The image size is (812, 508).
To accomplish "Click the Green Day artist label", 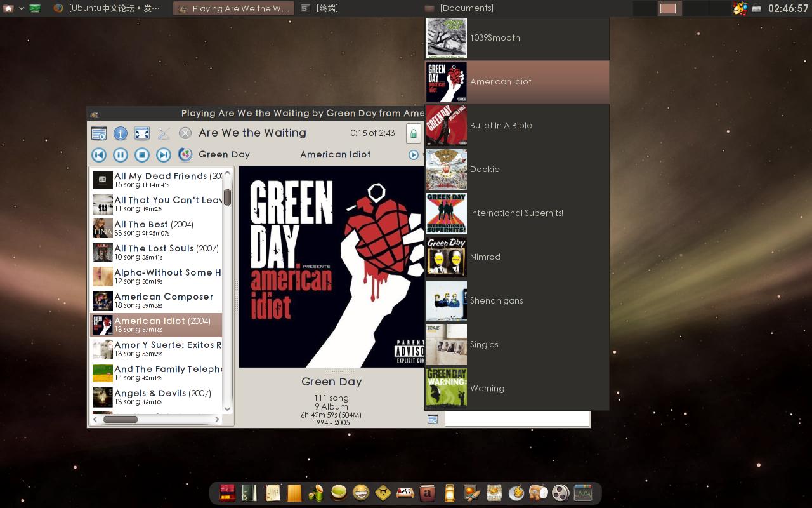I will point(224,154).
